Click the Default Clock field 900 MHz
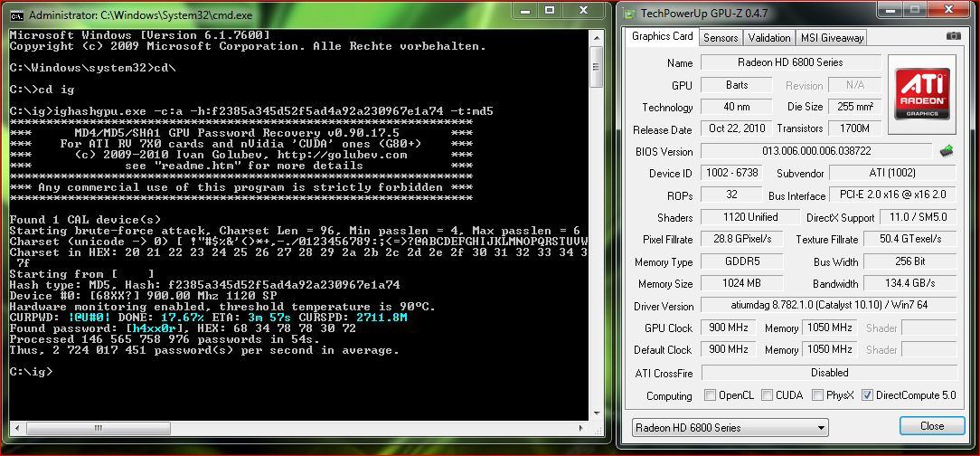The width and height of the screenshot is (980, 456). tap(728, 349)
